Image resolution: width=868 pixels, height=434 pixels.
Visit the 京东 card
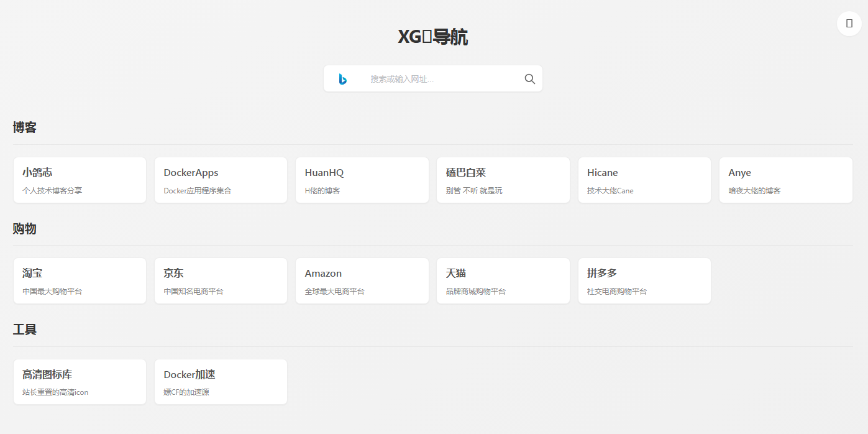tap(221, 281)
